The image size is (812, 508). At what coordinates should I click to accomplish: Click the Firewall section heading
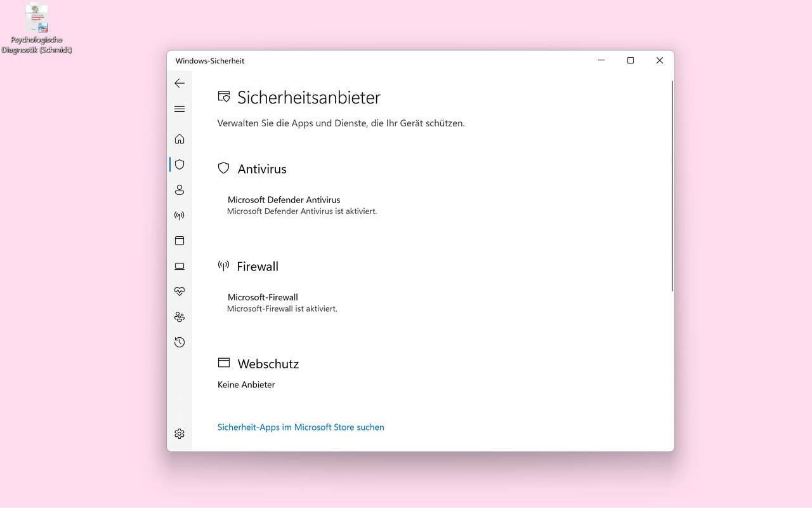coord(258,267)
